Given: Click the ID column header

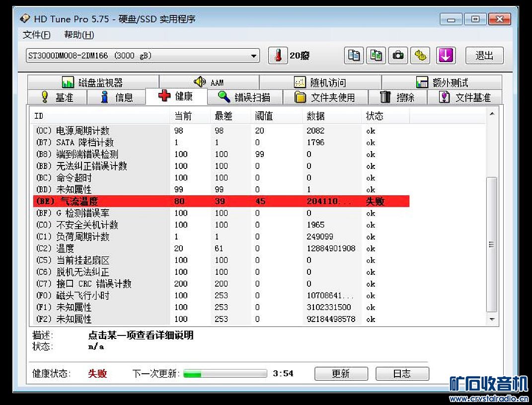Looking at the screenshot, I should 100,116.
